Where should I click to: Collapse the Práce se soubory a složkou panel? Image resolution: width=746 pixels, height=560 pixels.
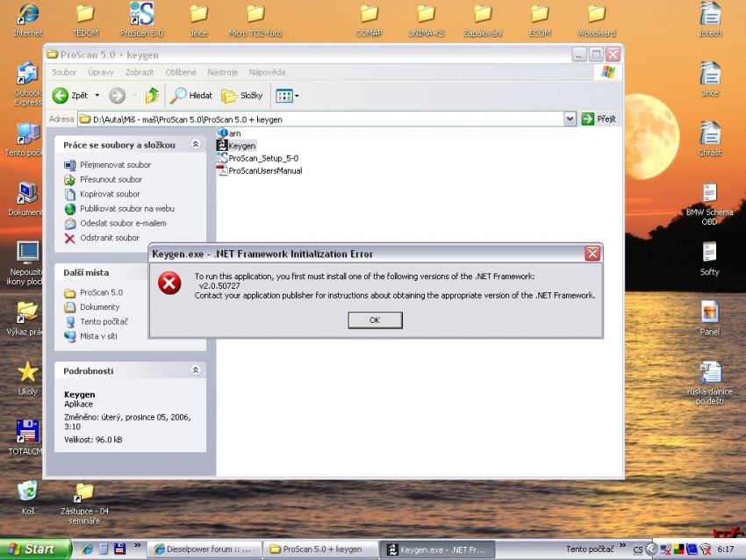(196, 144)
